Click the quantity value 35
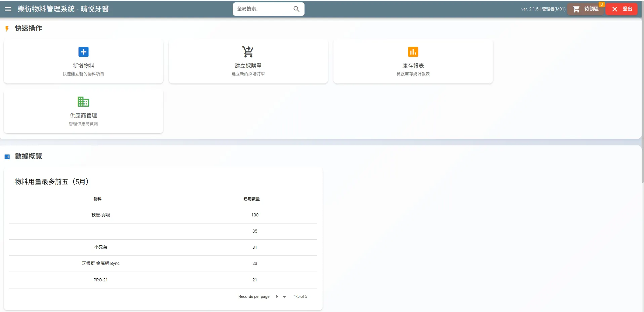This screenshot has height=312, width=644. (255, 231)
